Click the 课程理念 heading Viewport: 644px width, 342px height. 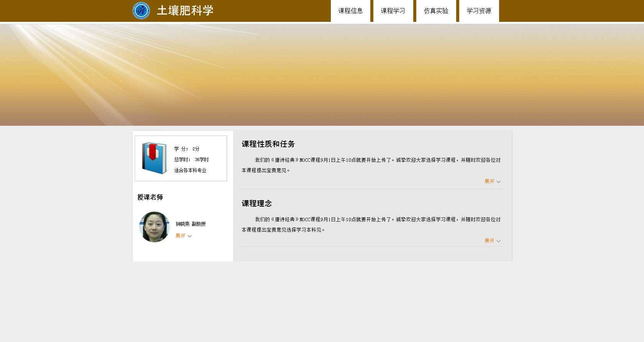point(256,204)
